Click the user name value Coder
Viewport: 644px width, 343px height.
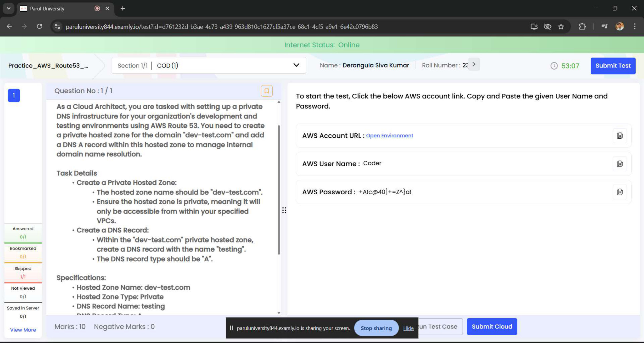(x=372, y=163)
